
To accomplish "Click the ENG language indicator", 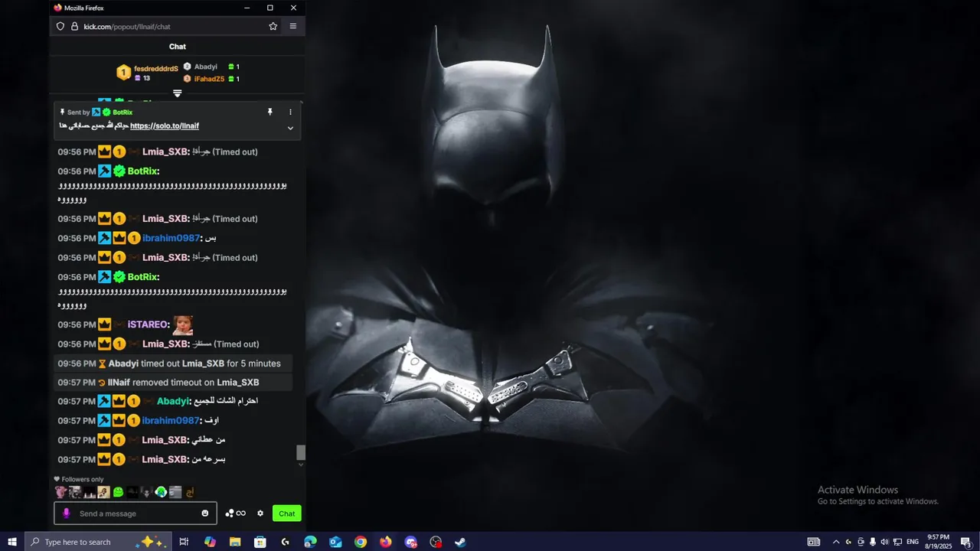I will 913,542.
